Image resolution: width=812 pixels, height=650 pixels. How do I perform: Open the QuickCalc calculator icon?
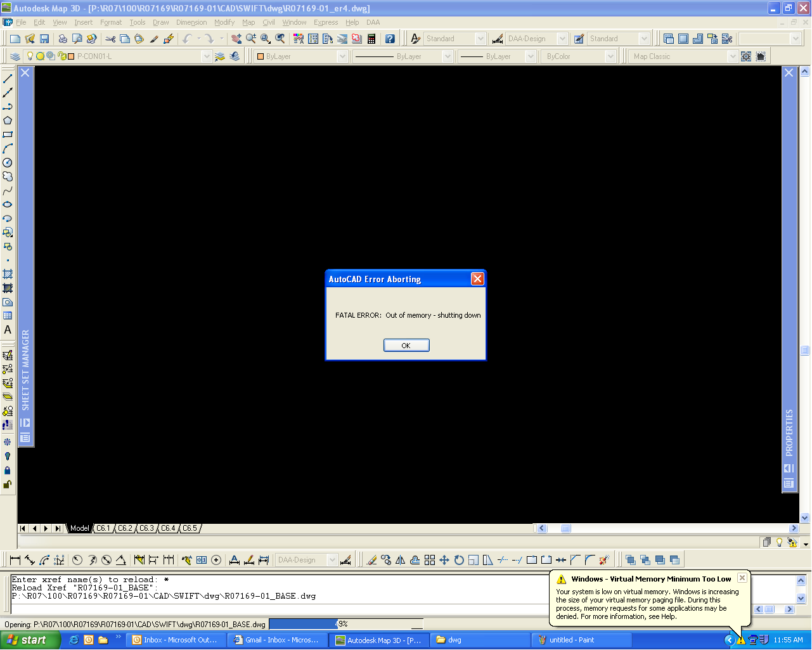[x=371, y=39]
